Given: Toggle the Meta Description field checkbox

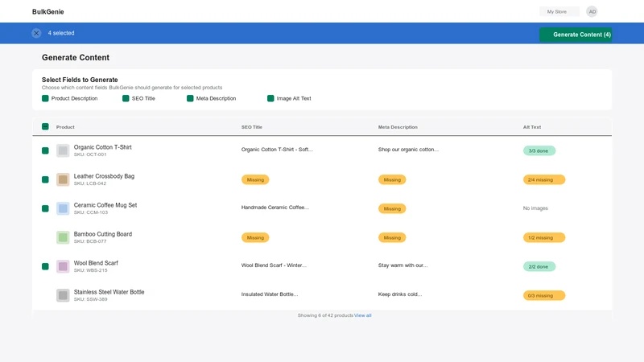Looking at the screenshot, I should click(x=190, y=98).
